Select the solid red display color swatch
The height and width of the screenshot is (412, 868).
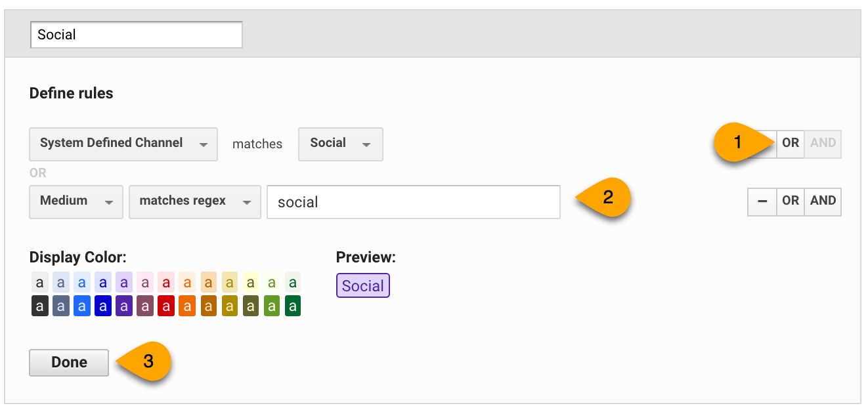tap(166, 306)
